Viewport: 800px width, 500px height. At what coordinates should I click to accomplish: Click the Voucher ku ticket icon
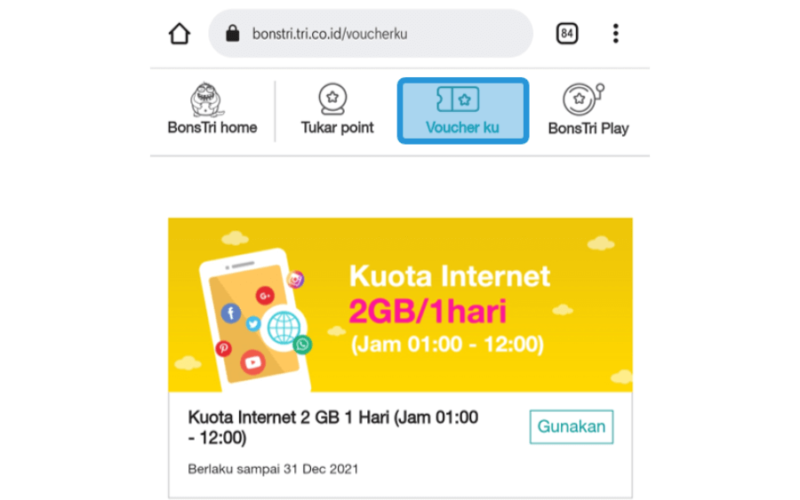(x=458, y=99)
